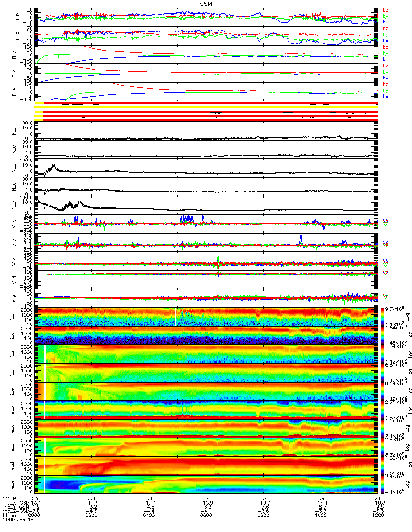
Task: Click the bz legend beside B_e panel
Action: pos(385,84)
